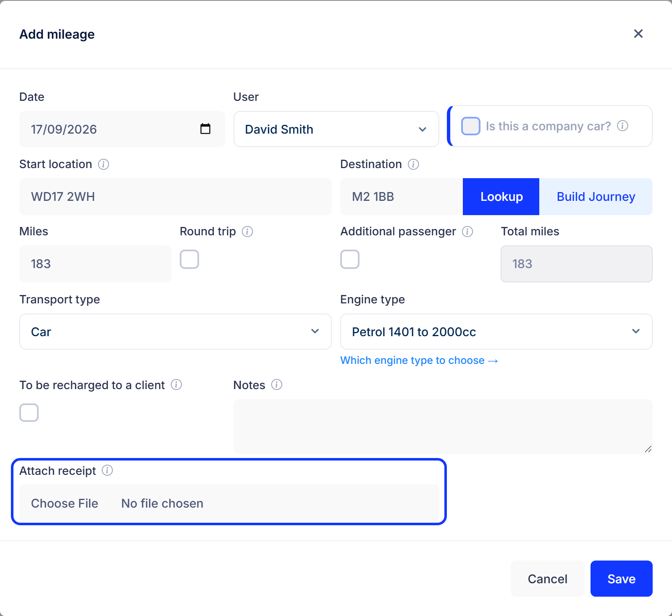The width and height of the screenshot is (672, 616).
Task: Open the calendar picker icon in Date field
Action: coord(205,129)
